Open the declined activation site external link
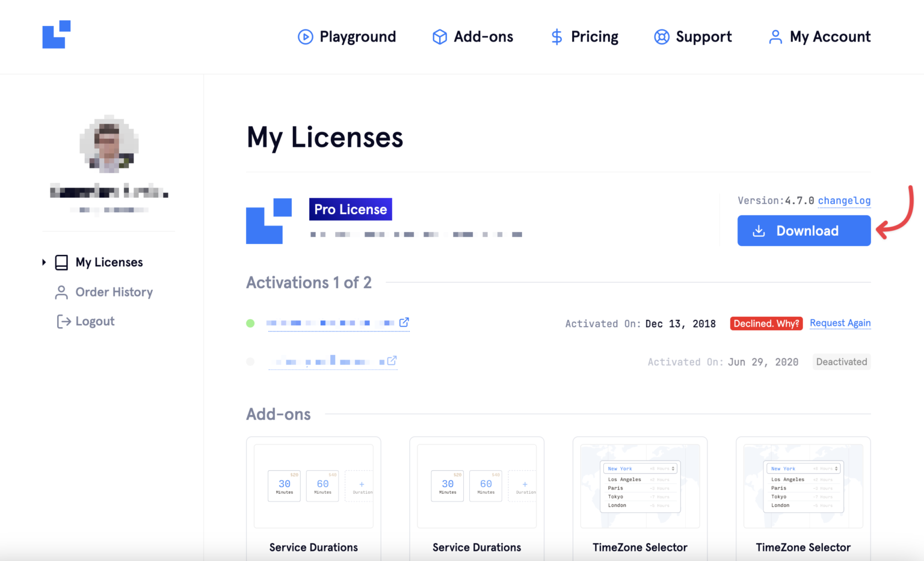Viewport: 924px width, 561px height. pyautogui.click(x=404, y=322)
